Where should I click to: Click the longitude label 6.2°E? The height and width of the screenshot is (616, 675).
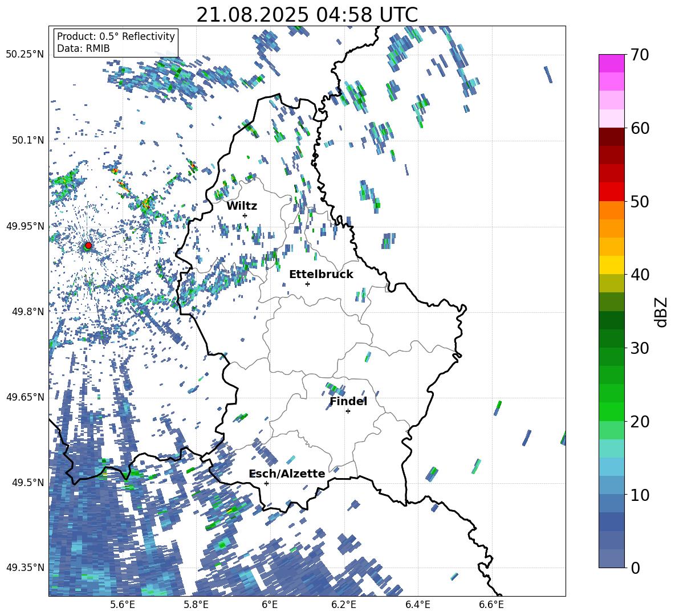(344, 605)
